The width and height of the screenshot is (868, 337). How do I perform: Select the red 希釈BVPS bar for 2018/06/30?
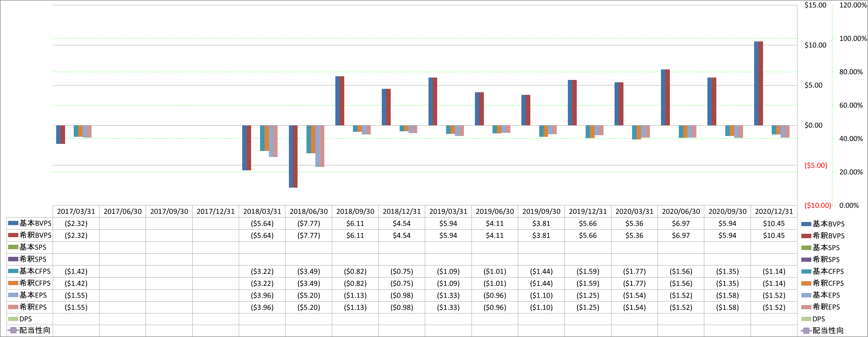tap(295, 156)
